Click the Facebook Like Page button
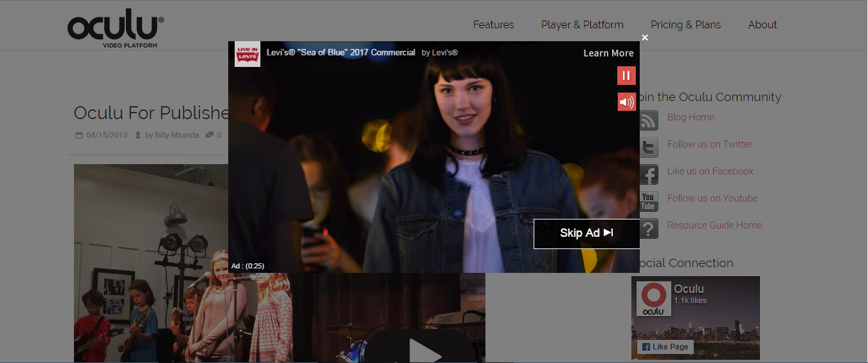 tap(665, 347)
